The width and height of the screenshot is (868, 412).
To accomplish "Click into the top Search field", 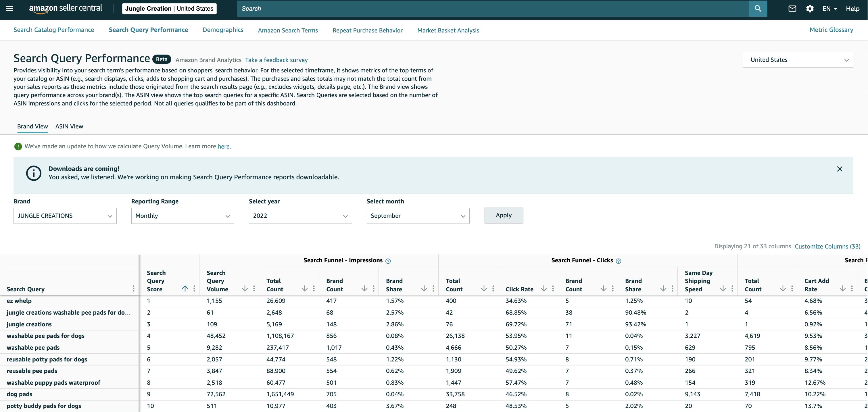I will point(493,8).
